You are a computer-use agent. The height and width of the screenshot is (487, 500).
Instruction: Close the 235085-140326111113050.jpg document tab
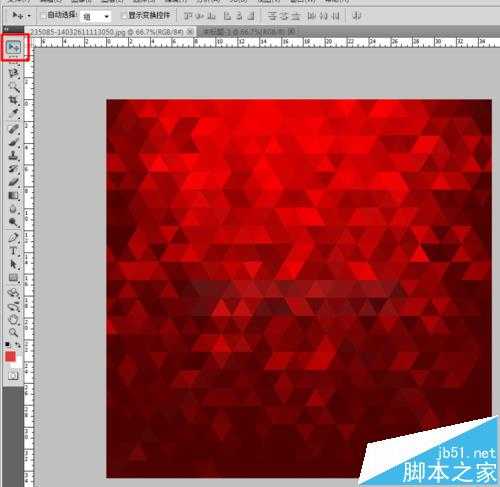189,32
